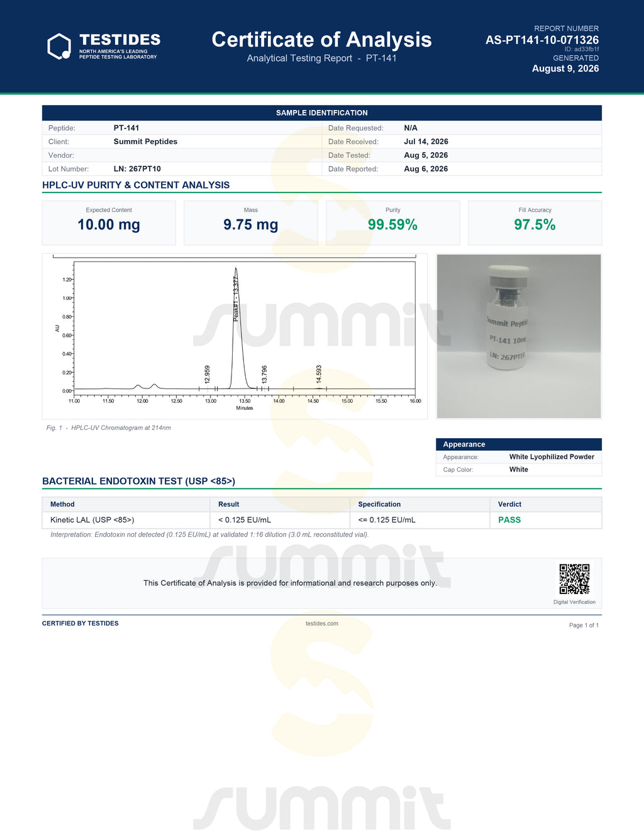Click the QR code for digital verification
Image resolution: width=644 pixels, height=833 pixels.
(574, 579)
